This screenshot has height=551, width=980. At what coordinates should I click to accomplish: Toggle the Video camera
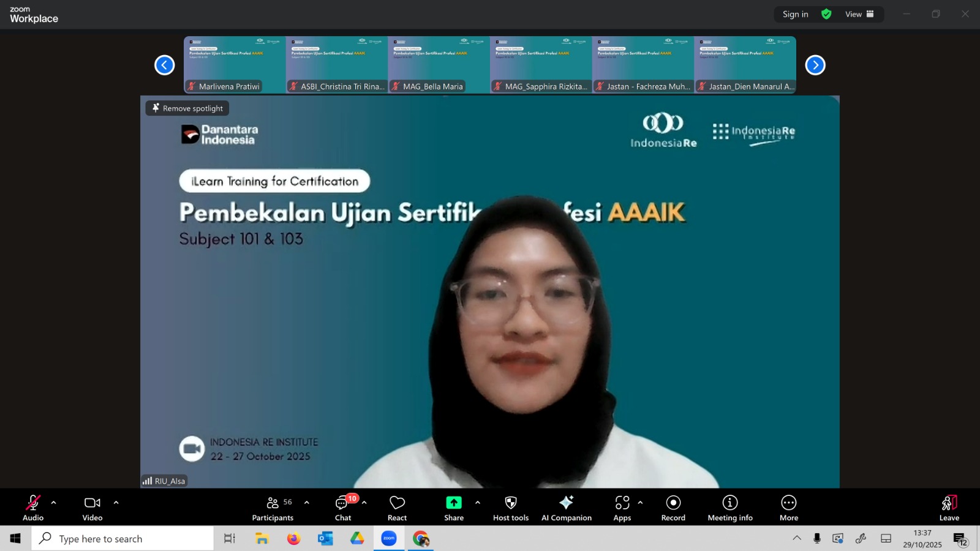point(92,508)
